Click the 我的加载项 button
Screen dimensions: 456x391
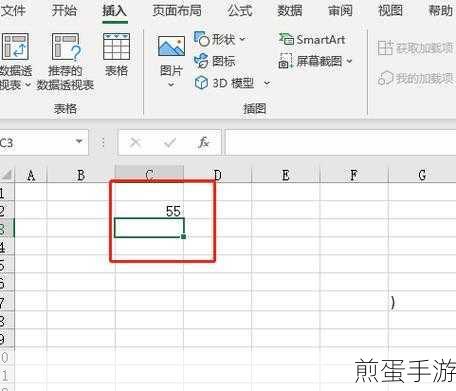(x=416, y=79)
